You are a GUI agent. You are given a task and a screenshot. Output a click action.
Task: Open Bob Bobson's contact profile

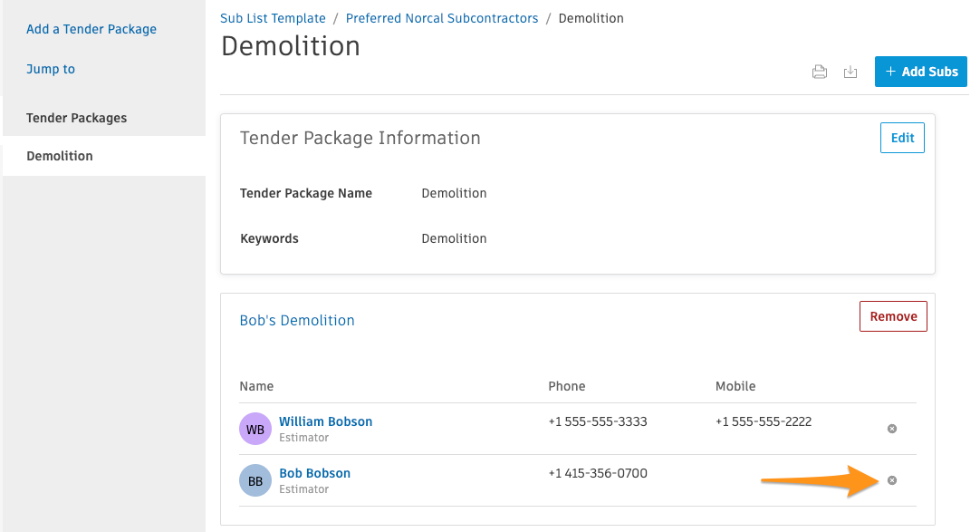314,473
